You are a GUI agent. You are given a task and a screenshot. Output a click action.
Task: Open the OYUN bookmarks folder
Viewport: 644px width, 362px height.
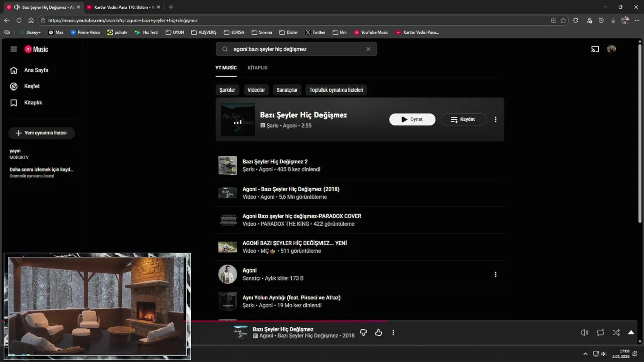coord(175,32)
